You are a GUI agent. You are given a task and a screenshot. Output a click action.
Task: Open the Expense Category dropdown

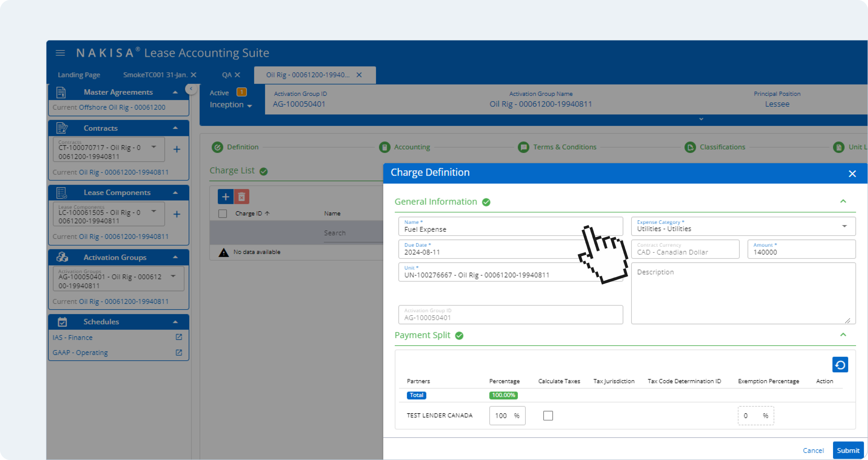[743, 226]
